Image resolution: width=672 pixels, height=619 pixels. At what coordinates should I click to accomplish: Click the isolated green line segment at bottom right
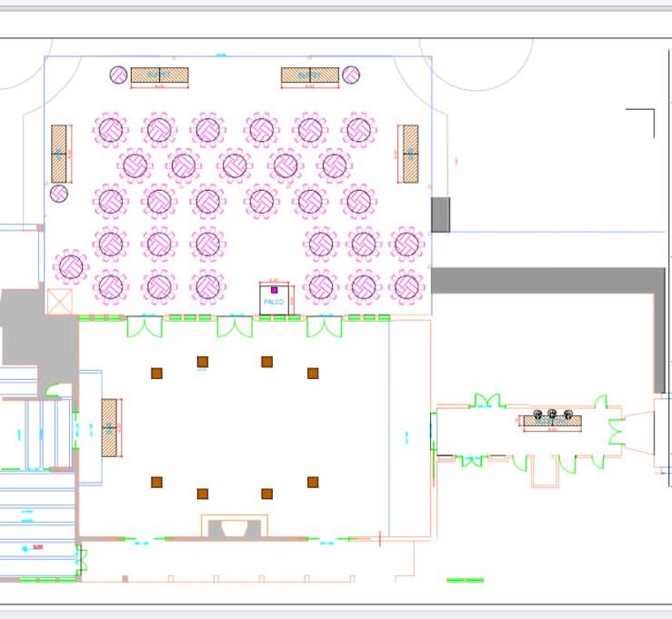pos(465,580)
